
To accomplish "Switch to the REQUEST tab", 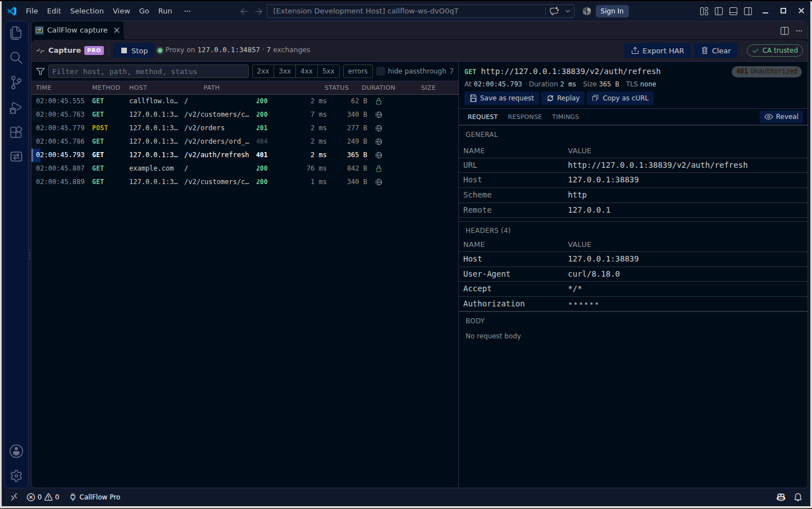I will [x=483, y=117].
